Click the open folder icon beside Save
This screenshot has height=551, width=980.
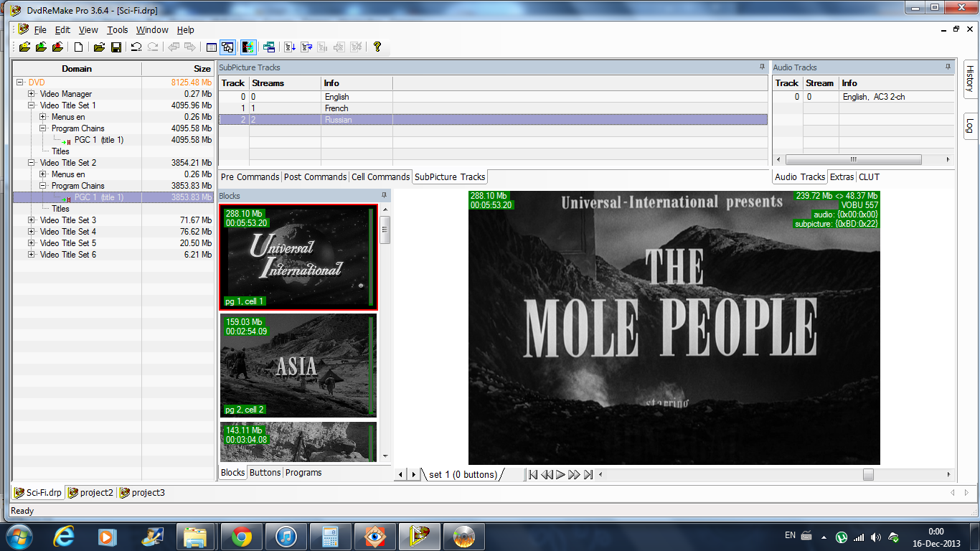click(99, 47)
